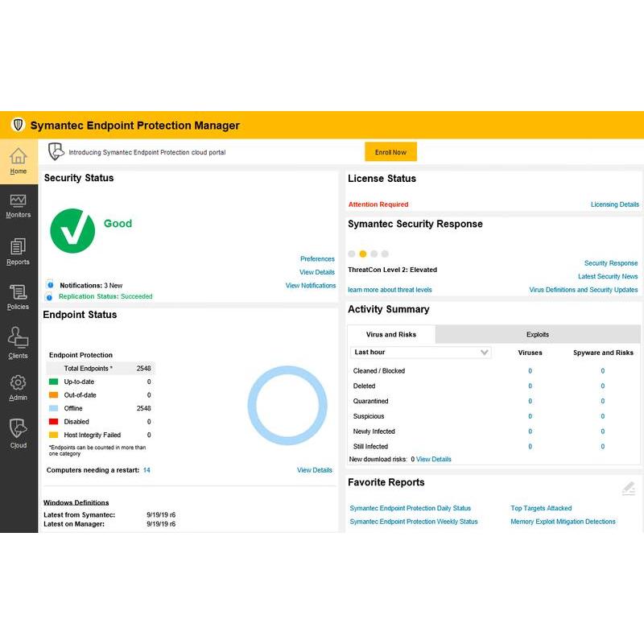Click the Favorite Reports edit pencil icon

(629, 489)
